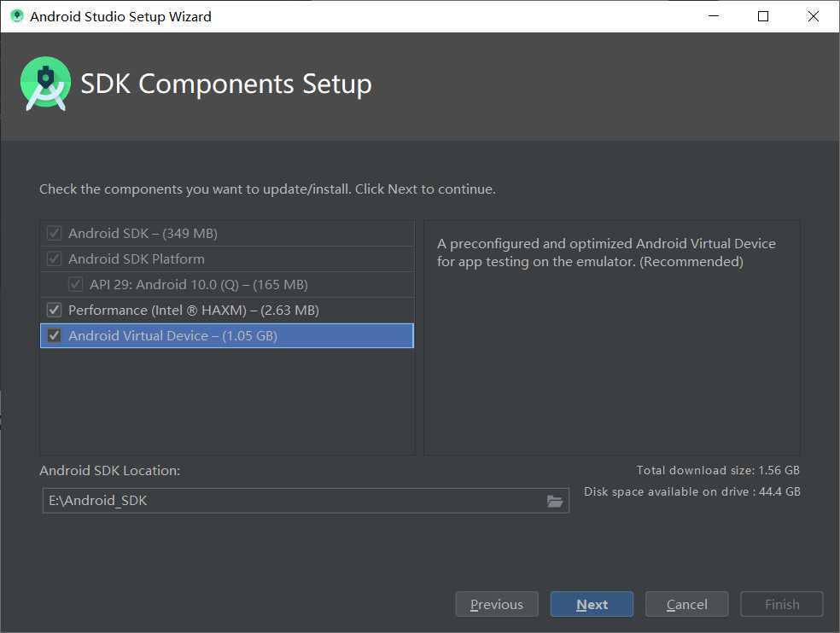Click the Disk space available on drive text
This screenshot has width=840, height=633.
click(692, 491)
